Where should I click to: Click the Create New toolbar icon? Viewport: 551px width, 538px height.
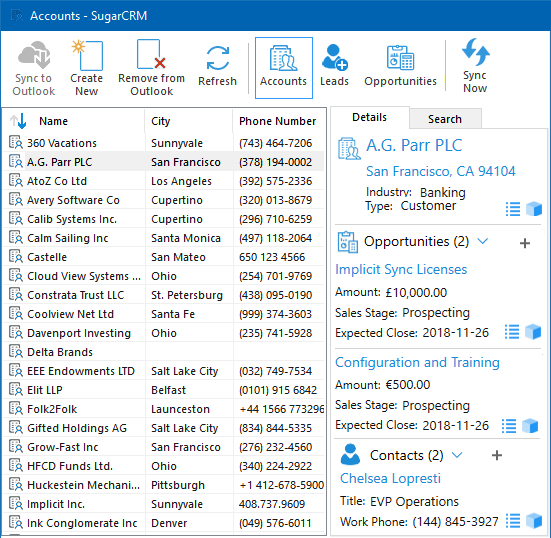click(87, 55)
